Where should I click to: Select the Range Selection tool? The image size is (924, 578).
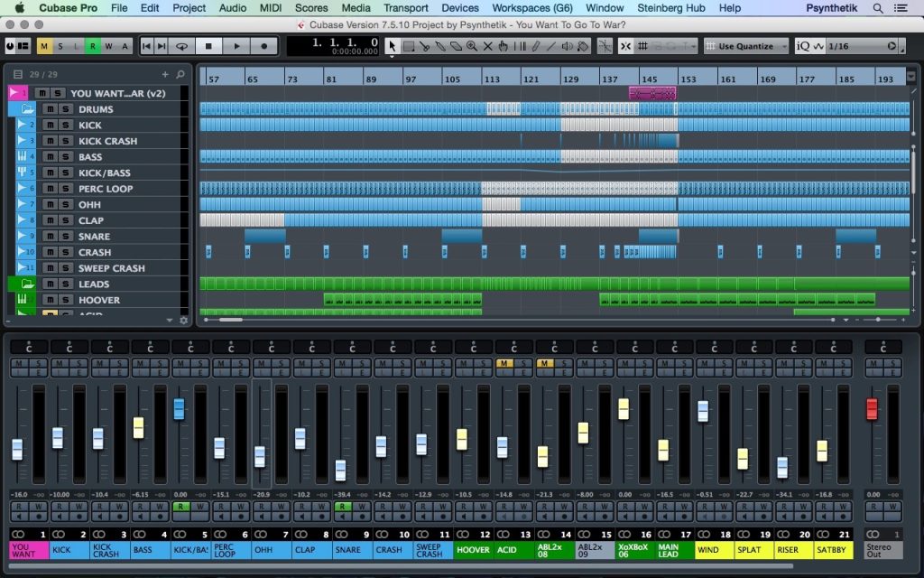(x=408, y=46)
